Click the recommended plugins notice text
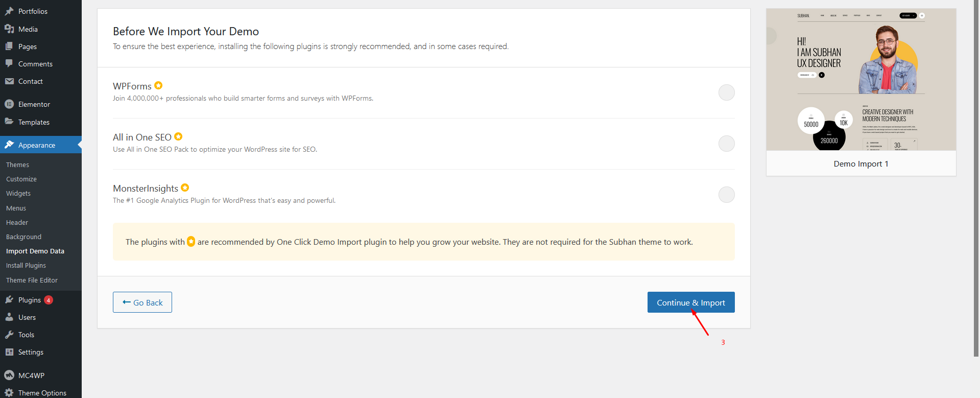980x398 pixels. click(409, 242)
